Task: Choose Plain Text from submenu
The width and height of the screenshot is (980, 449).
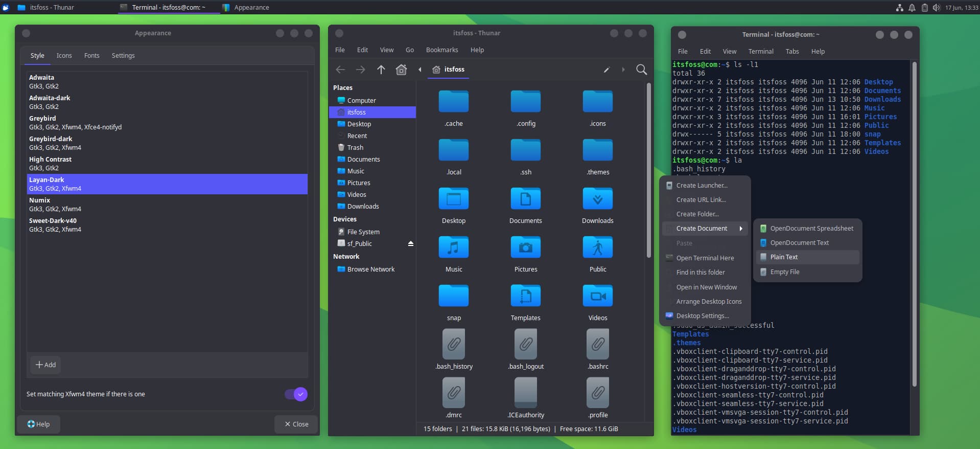Action: point(808,257)
